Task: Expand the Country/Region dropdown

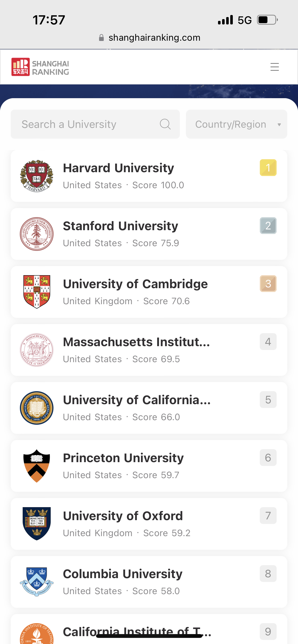Action: [237, 124]
